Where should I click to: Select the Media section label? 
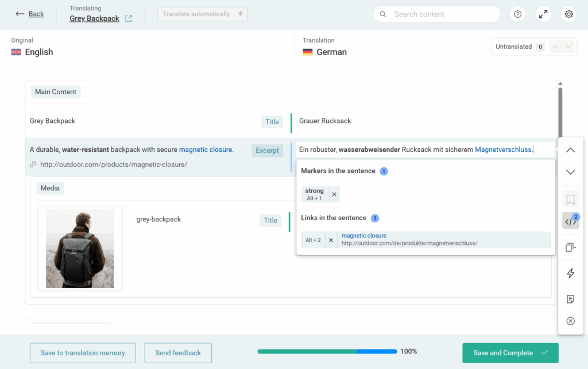[50, 188]
